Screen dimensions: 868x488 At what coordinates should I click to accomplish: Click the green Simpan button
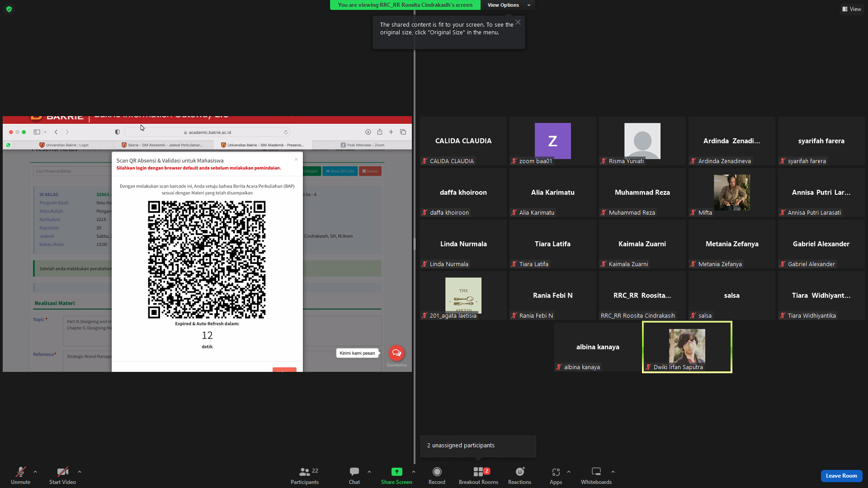tap(311, 171)
